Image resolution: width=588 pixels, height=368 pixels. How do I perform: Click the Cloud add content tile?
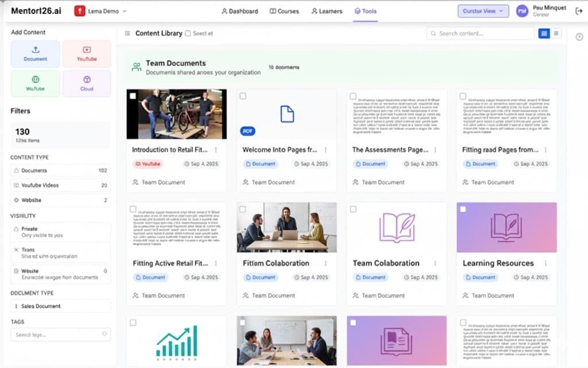tap(87, 83)
